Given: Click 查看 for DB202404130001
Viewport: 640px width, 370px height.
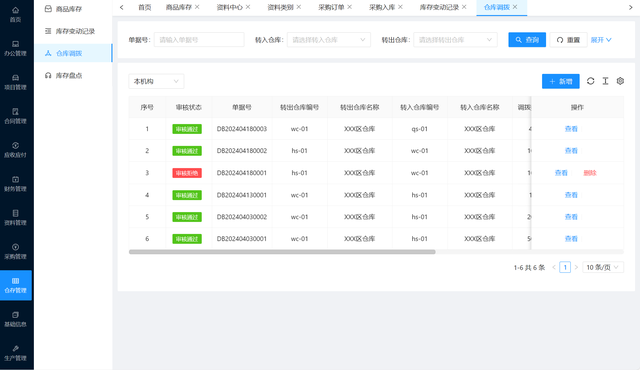Looking at the screenshot, I should (x=571, y=195).
